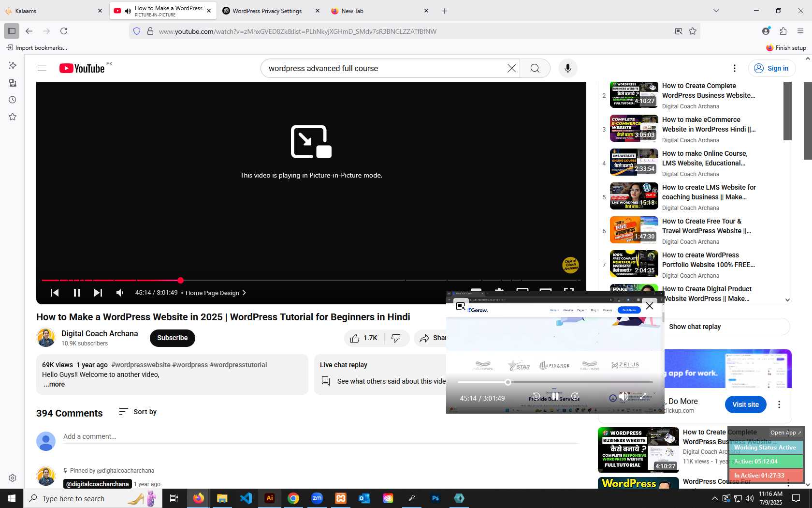Seek on the picture-in-picture progress slider
The image size is (812, 508).
click(555, 382)
